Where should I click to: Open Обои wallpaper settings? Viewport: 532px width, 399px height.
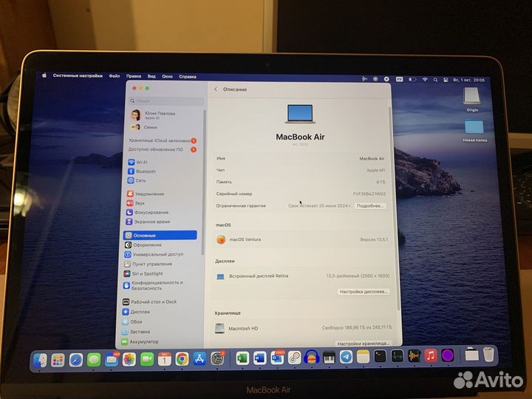coord(132,321)
